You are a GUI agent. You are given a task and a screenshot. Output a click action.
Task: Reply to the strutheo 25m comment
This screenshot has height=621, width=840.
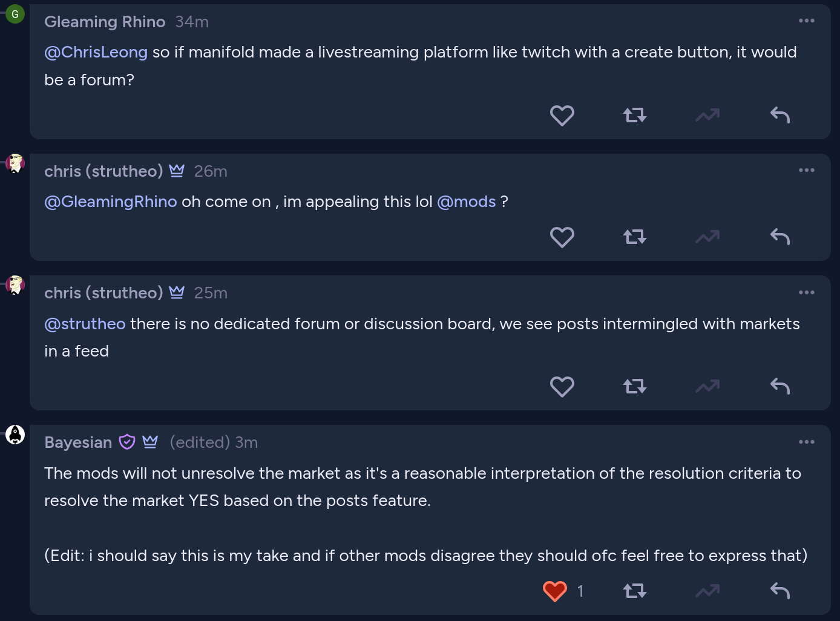click(780, 386)
